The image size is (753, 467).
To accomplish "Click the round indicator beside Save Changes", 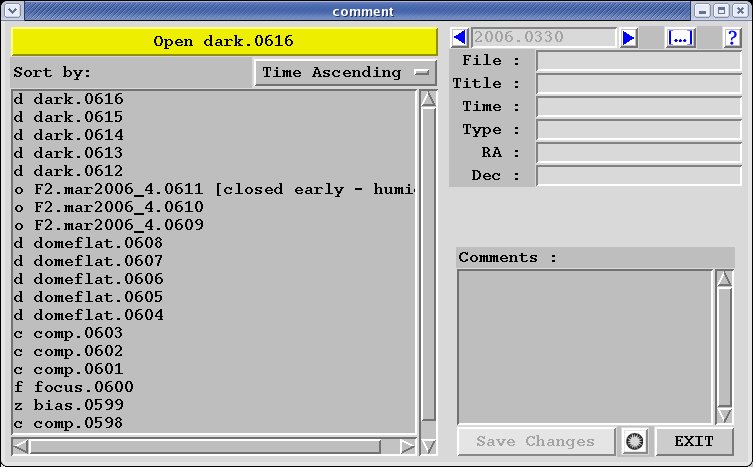I will (x=634, y=441).
